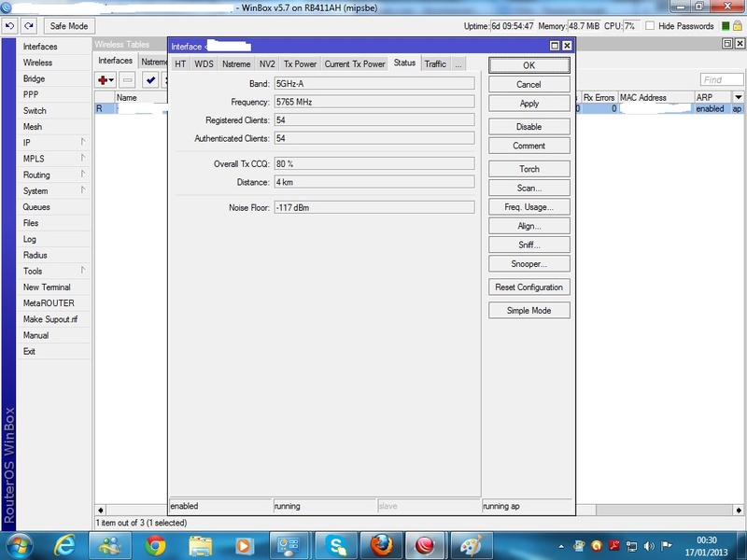The image size is (747, 560).
Task: Click the minus remove button in Wireless Tables
Action: pos(127,80)
